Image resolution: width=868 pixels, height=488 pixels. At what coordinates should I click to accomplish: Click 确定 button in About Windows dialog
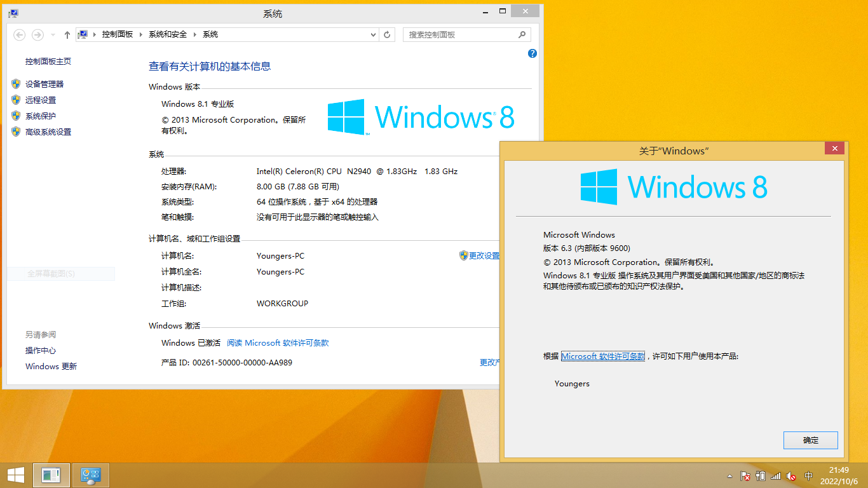click(811, 440)
